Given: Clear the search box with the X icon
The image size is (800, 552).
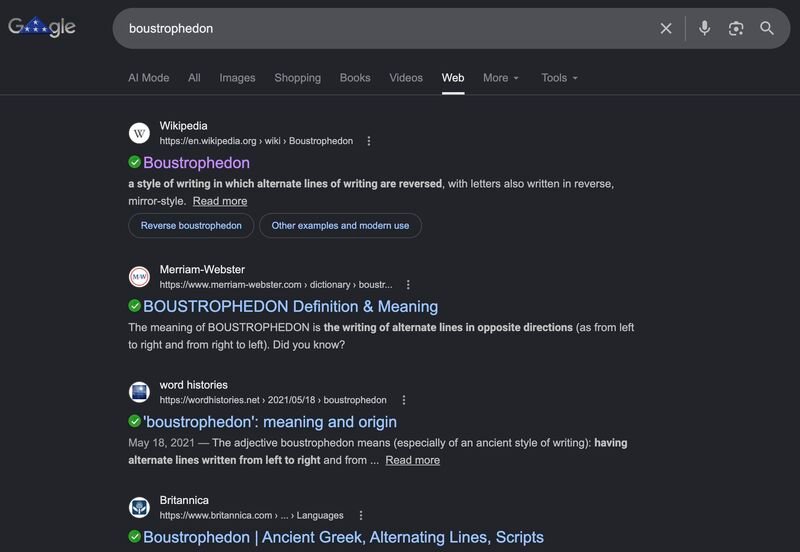Looking at the screenshot, I should (666, 29).
